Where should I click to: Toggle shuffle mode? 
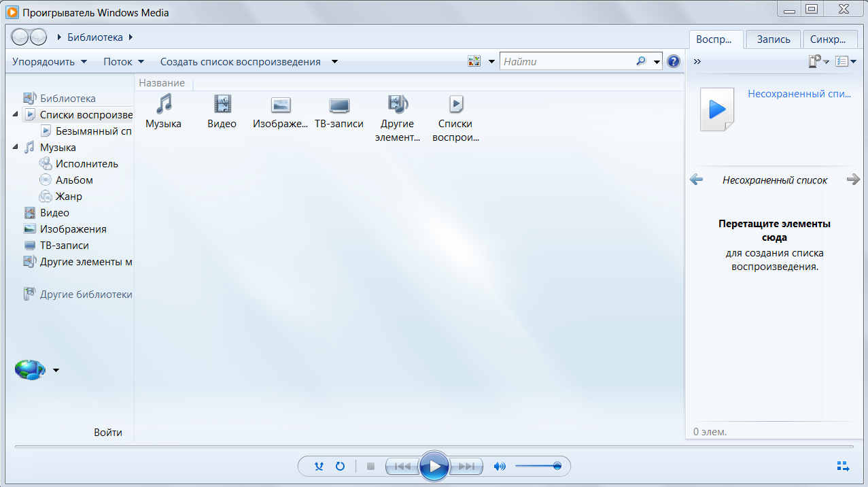tap(319, 466)
